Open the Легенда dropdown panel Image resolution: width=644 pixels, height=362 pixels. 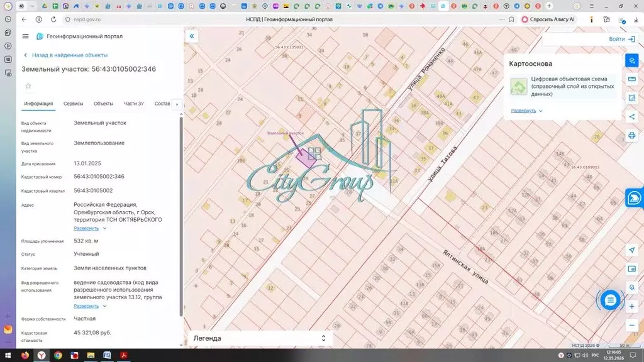tap(260, 338)
